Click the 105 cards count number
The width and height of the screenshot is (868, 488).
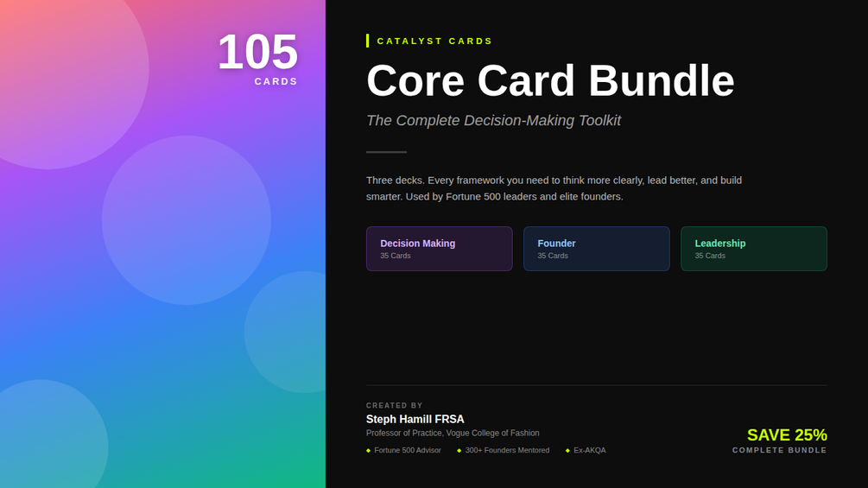coord(257,52)
